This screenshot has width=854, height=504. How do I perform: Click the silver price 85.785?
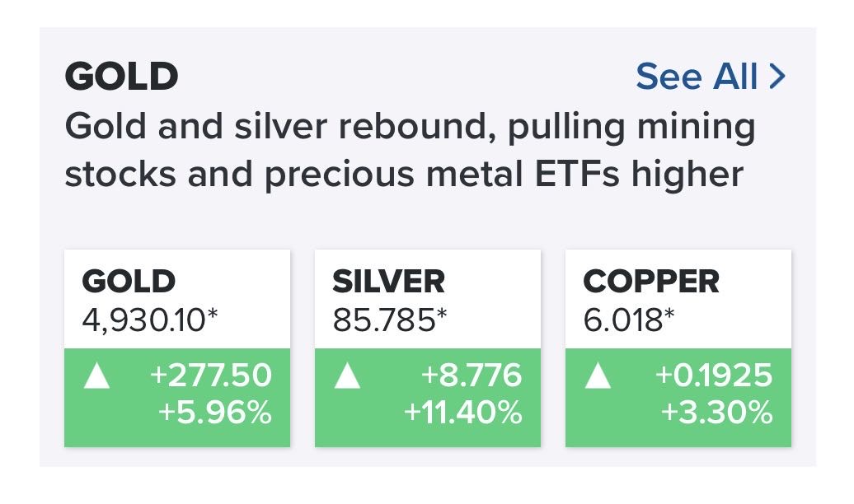tap(383, 319)
